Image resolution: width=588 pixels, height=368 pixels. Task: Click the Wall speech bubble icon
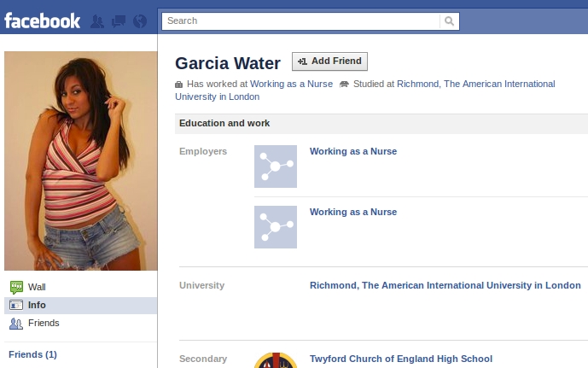16,288
